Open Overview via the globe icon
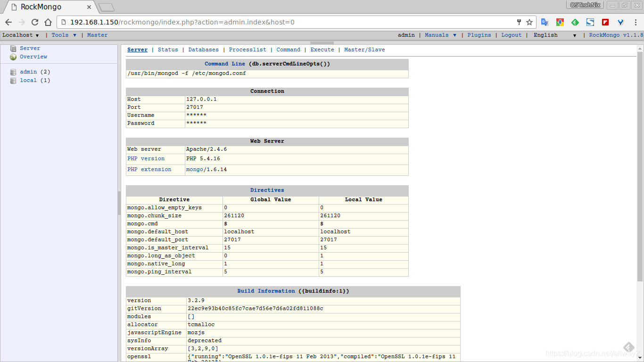 (x=14, y=57)
